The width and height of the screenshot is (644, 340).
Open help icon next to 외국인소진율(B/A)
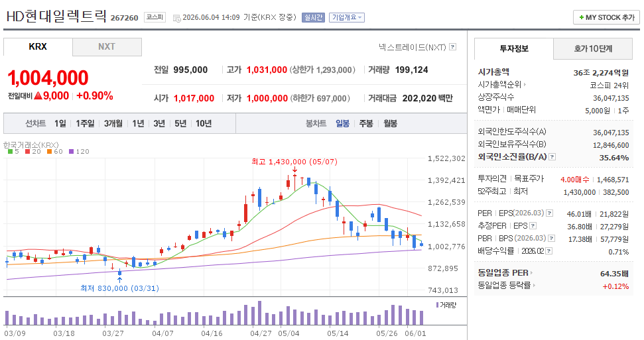[552, 156]
